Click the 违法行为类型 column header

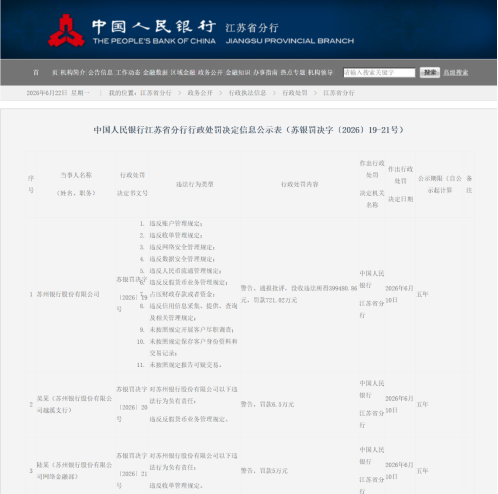coord(195,184)
